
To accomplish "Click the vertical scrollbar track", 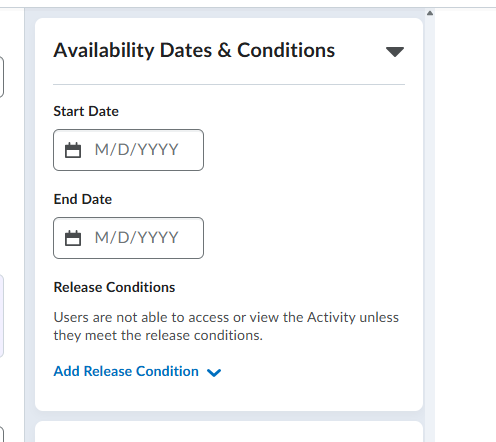I will [x=430, y=229].
